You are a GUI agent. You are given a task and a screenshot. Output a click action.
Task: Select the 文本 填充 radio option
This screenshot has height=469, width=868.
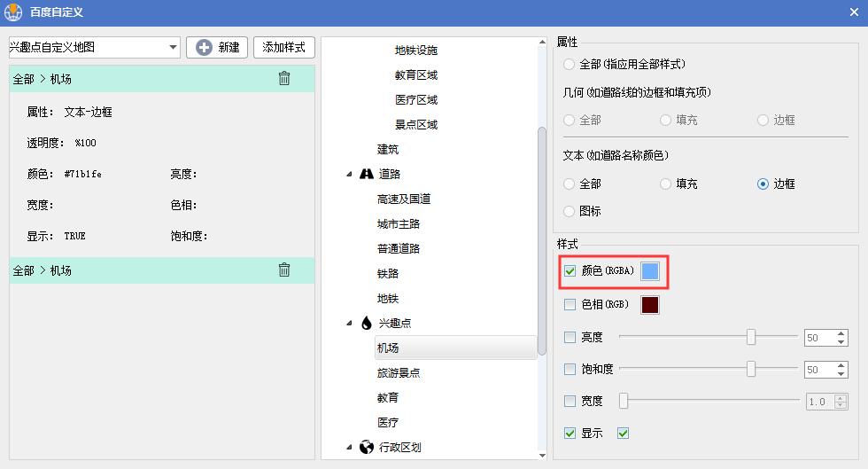click(665, 184)
